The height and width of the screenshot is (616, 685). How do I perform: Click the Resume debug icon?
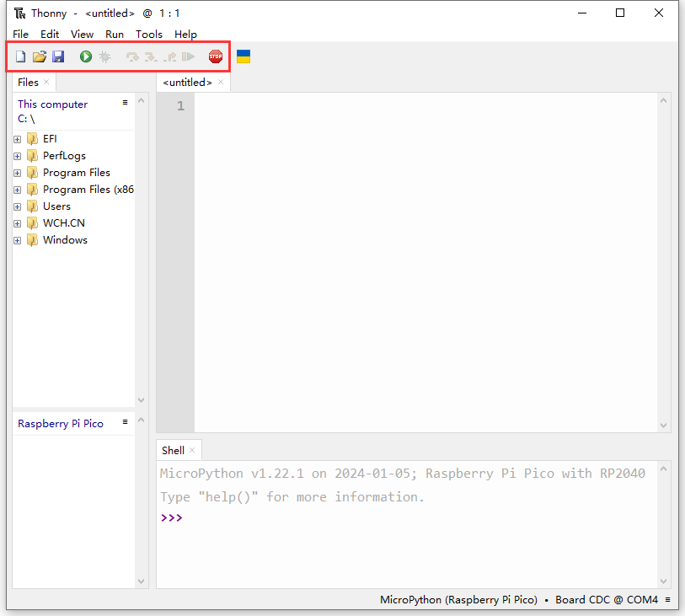188,56
